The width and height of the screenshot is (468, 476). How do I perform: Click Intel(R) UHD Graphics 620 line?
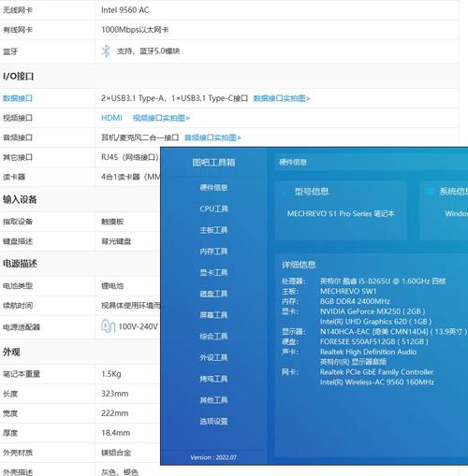[x=376, y=322]
